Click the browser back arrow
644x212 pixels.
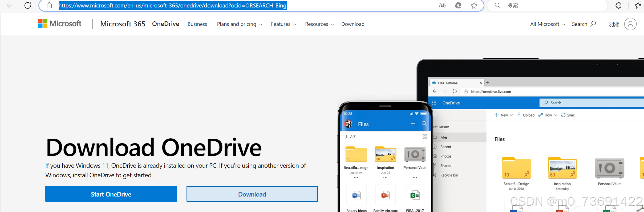pos(10,5)
